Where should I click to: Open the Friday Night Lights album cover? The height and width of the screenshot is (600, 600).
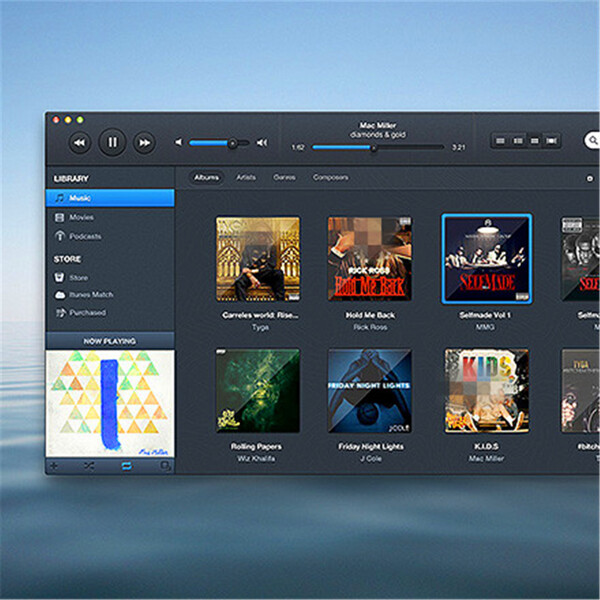[370, 390]
